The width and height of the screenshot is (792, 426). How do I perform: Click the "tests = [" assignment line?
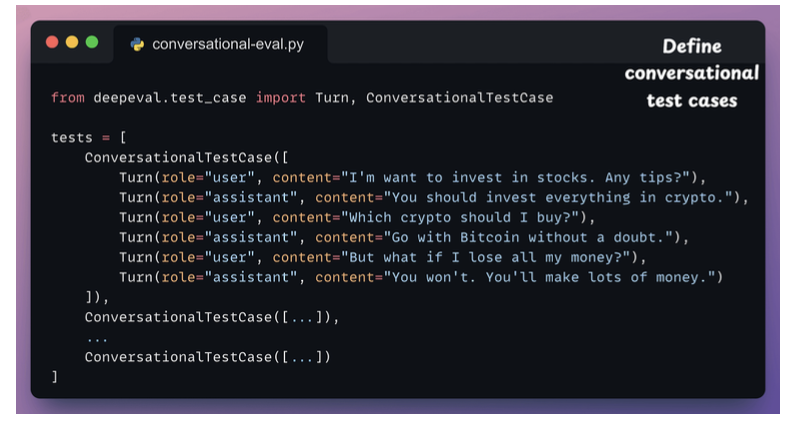coord(89,138)
